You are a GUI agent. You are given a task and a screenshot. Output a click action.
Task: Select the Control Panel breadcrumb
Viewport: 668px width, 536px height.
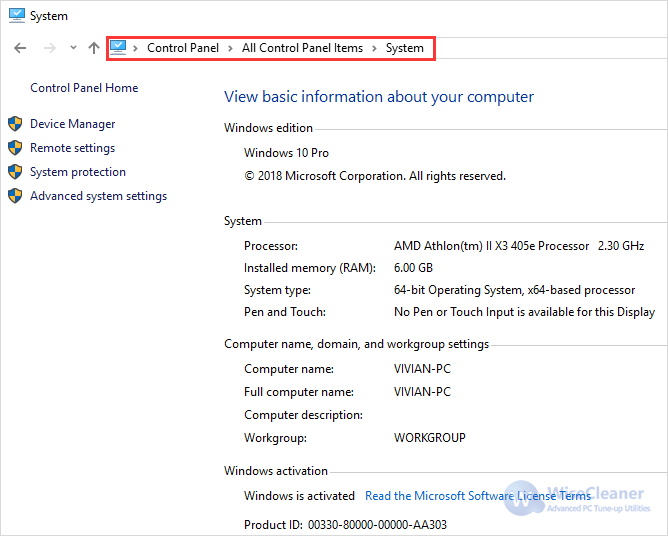click(x=183, y=48)
